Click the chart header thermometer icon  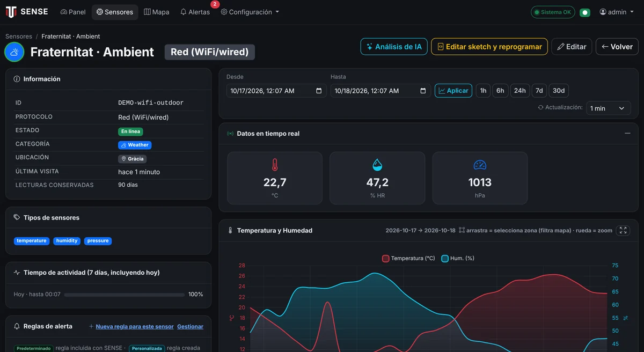[230, 230]
